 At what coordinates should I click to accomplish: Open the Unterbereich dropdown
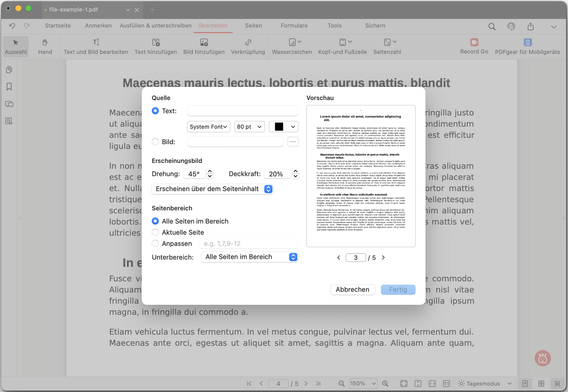(249, 257)
